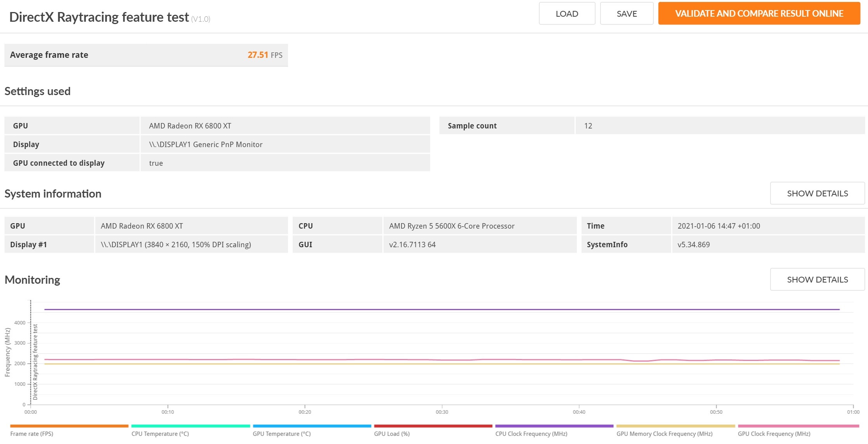Toggle CPU Temperature legend entry

pyautogui.click(x=191, y=431)
